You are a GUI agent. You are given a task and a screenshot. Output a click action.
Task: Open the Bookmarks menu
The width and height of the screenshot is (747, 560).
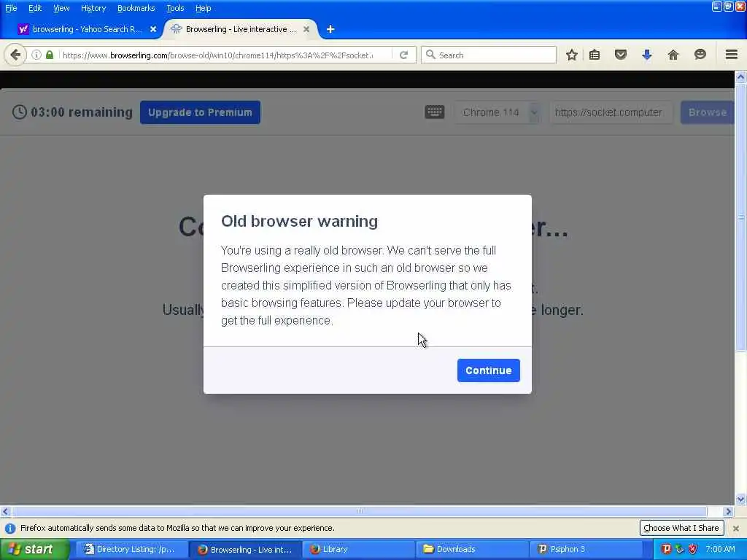(136, 8)
